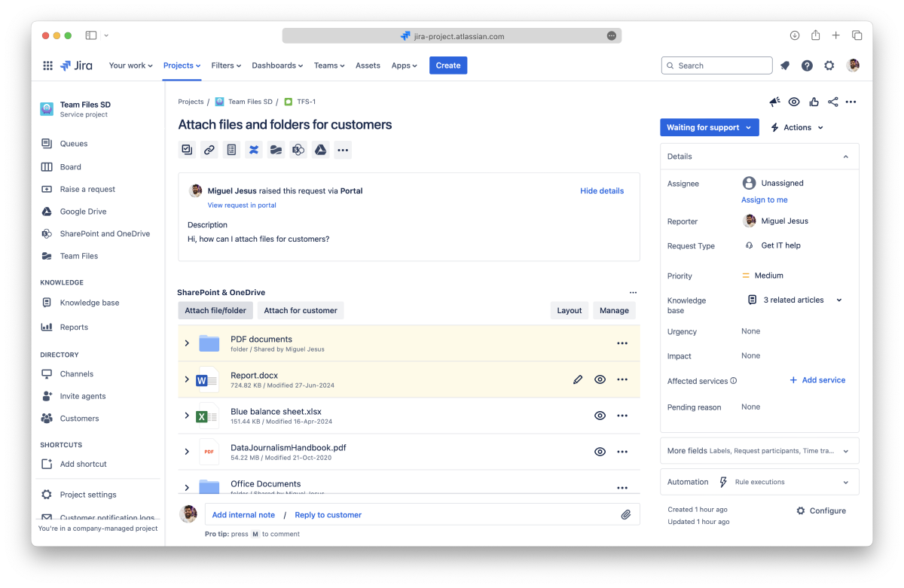Viewport: 904px width, 588px height.
Task: Toggle watch eye icon for issue
Action: tap(794, 102)
